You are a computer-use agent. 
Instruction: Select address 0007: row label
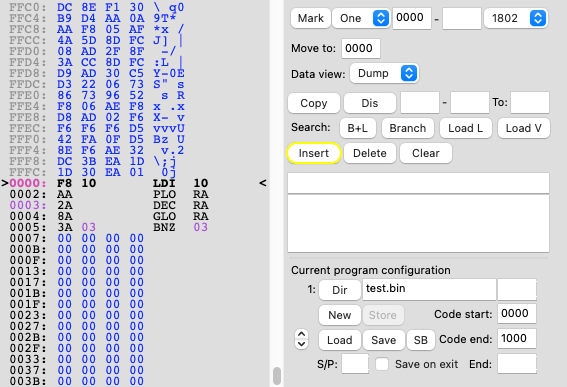[28, 238]
